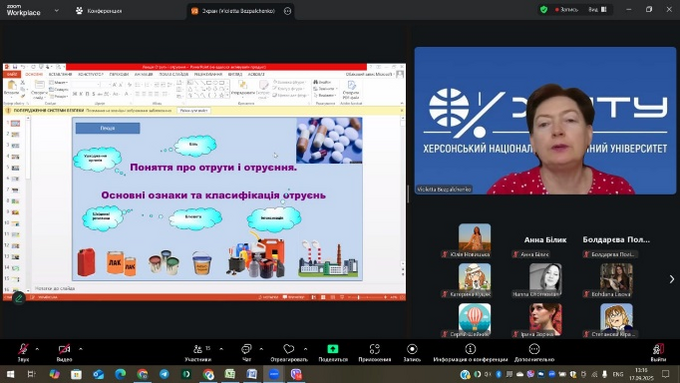The image size is (680, 383).
Task: Open the Participants panel in Zoom
Action: tap(198, 352)
